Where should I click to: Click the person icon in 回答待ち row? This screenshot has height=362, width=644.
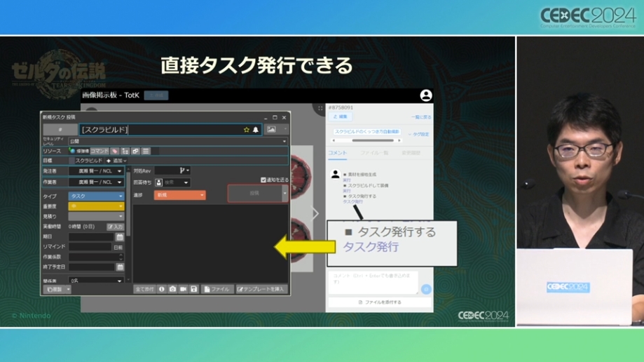159,182
